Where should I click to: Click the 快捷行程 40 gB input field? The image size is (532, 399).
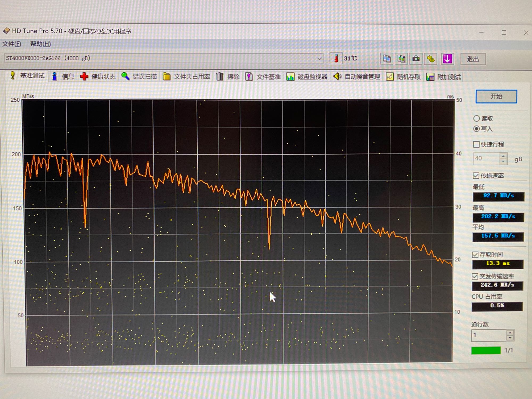pos(486,159)
